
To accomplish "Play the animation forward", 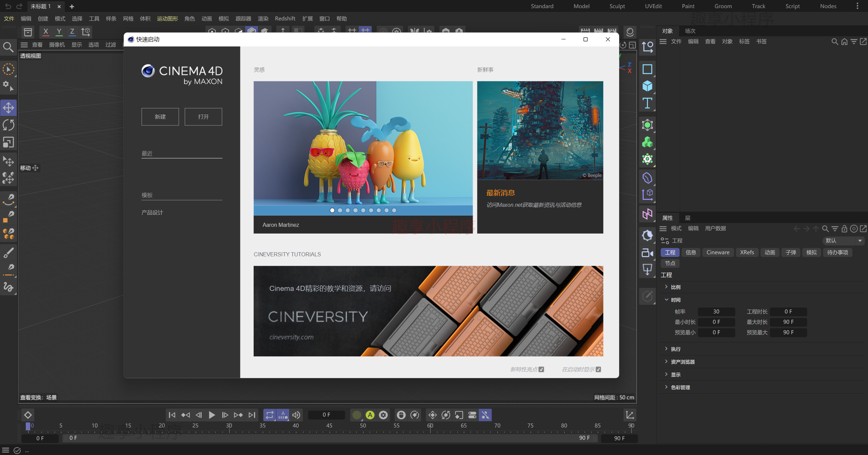I will click(212, 415).
